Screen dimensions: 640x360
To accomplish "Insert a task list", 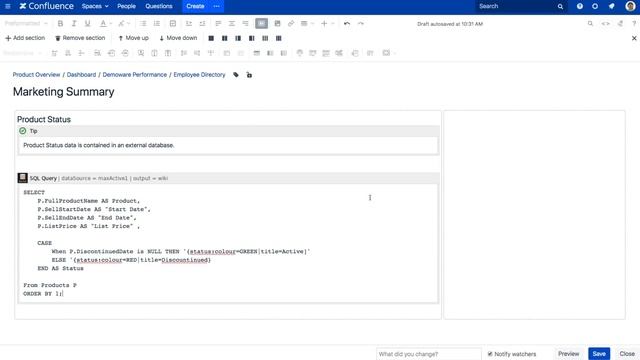I will 173,24.
